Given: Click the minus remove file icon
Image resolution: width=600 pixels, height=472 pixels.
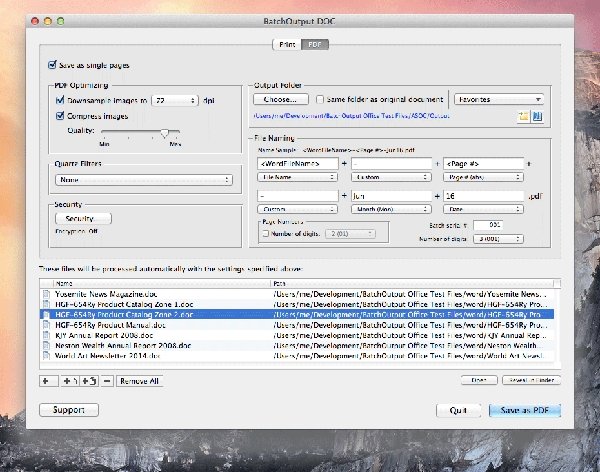Looking at the screenshot, I should [x=107, y=381].
